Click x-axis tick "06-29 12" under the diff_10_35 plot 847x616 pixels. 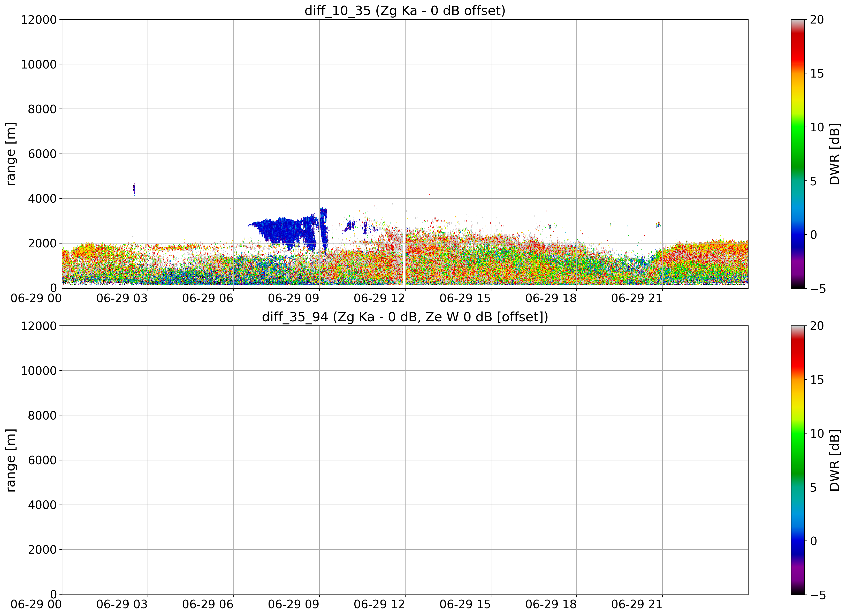point(379,299)
